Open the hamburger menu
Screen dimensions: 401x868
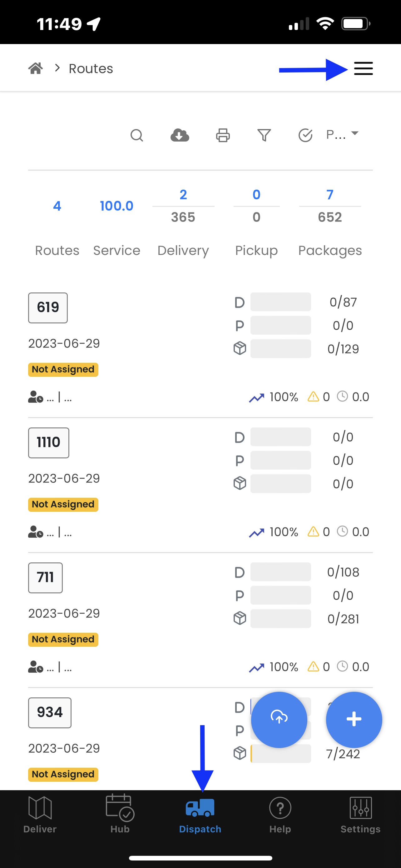(x=363, y=69)
